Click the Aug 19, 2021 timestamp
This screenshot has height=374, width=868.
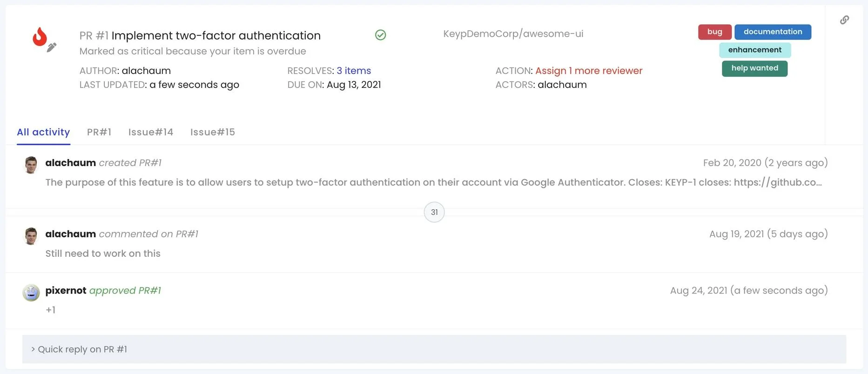coord(768,234)
